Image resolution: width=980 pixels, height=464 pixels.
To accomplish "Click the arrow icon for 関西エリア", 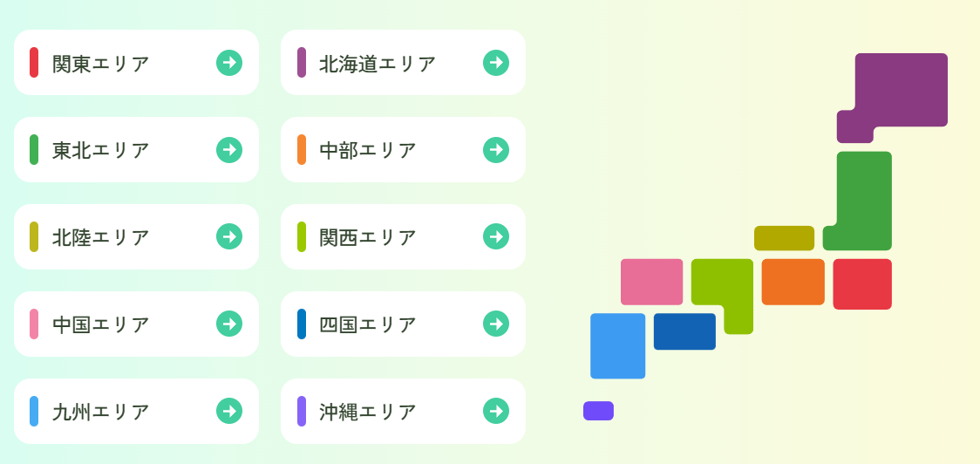I will [x=496, y=236].
